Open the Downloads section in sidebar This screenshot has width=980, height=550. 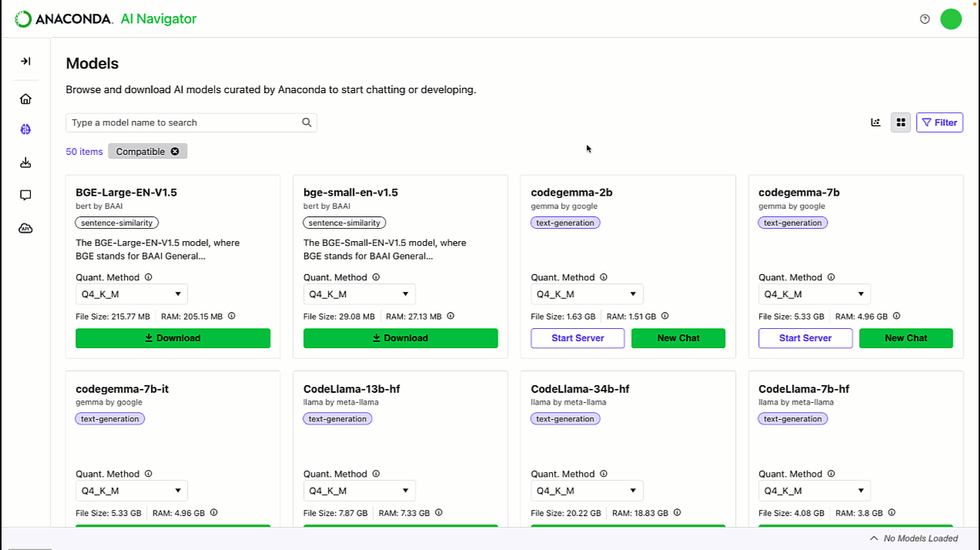[x=25, y=163]
